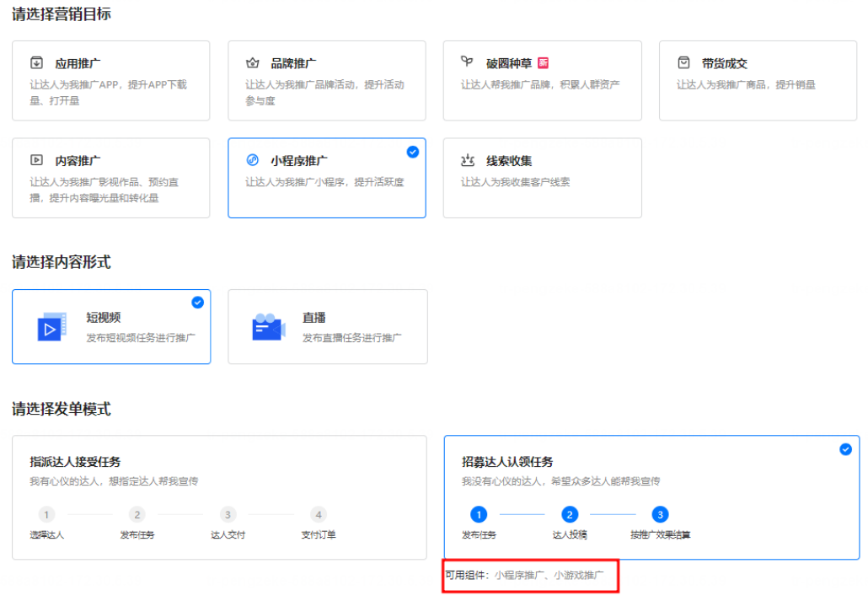Switch content format to 直播
Viewport: 868px width, 601px height.
[x=328, y=327]
